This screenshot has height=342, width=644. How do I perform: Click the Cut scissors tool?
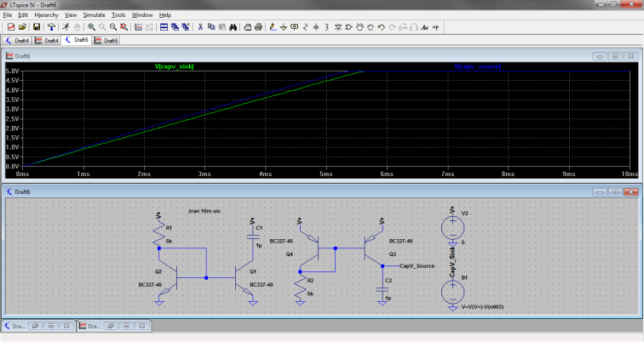(200, 27)
